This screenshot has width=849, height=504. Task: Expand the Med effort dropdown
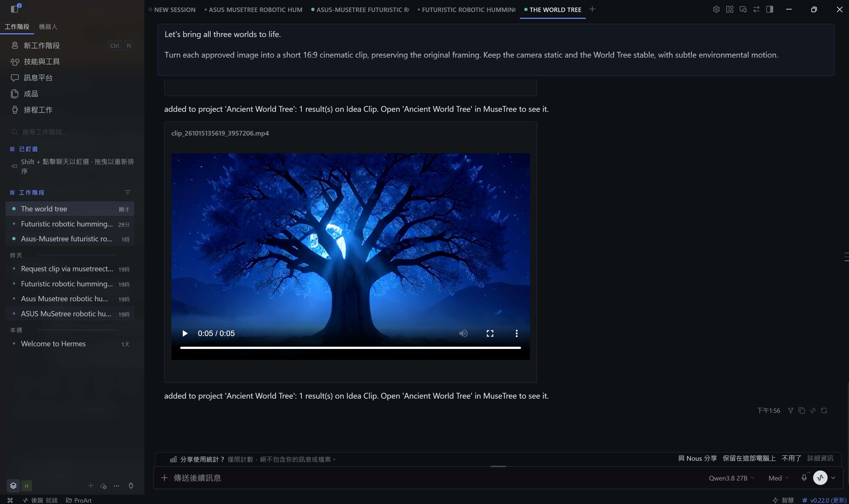778,478
